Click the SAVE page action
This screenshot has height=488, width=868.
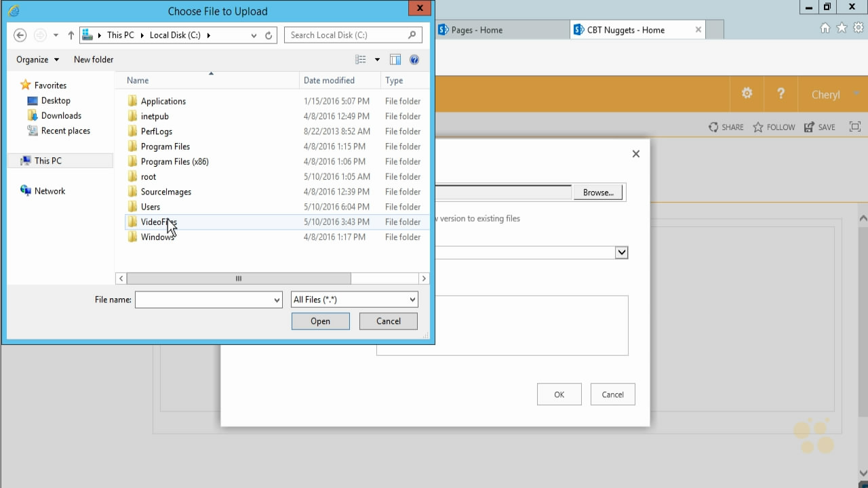[x=819, y=127]
